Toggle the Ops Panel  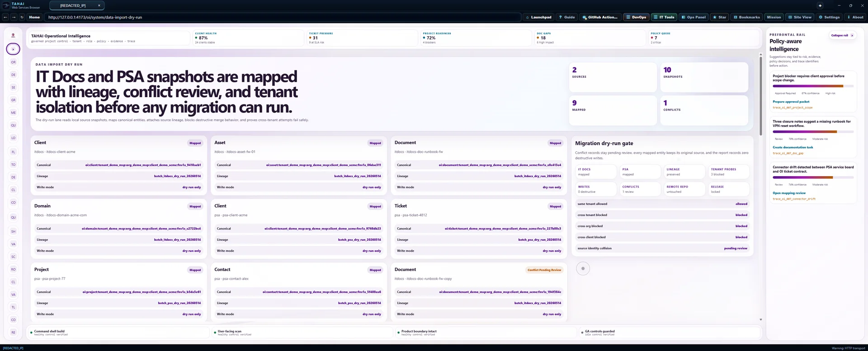pos(693,17)
